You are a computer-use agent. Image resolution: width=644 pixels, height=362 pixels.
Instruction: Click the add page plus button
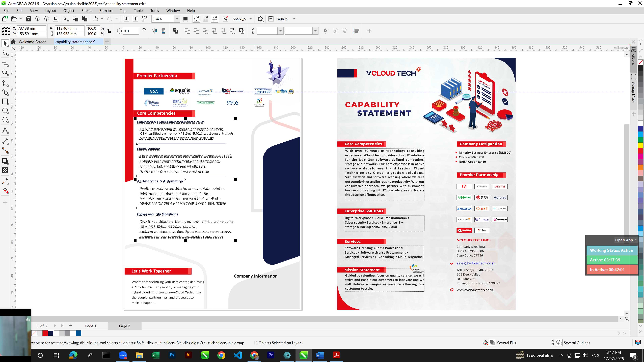(x=70, y=326)
